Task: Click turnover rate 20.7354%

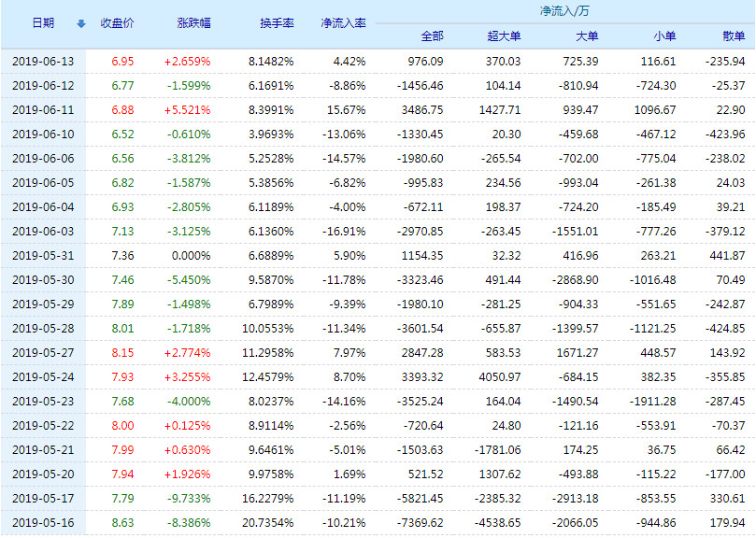Action: [x=267, y=522]
